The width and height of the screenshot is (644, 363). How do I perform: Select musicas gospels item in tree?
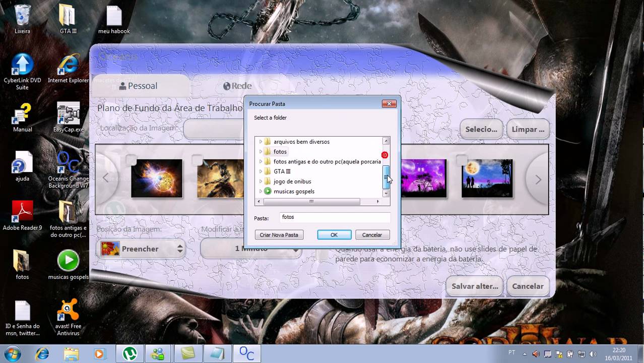[x=294, y=192]
